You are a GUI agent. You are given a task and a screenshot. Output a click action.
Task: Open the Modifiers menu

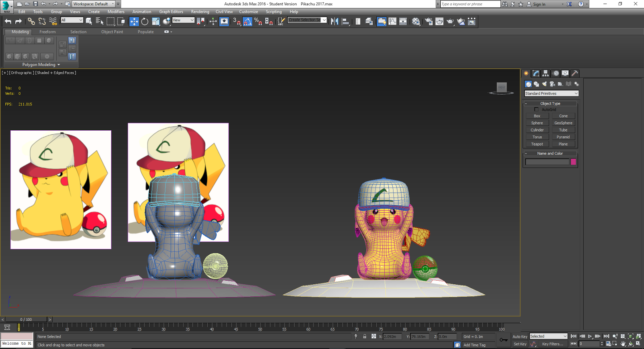pyautogui.click(x=116, y=12)
